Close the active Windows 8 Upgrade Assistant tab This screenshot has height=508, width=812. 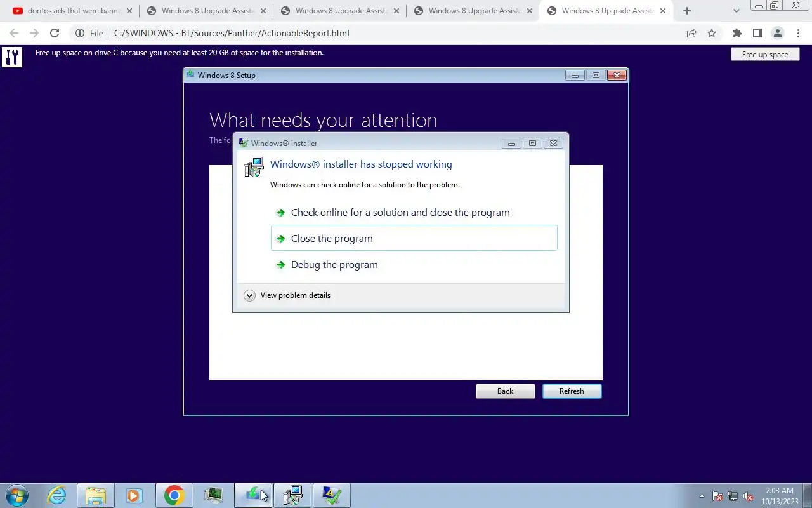click(x=663, y=11)
